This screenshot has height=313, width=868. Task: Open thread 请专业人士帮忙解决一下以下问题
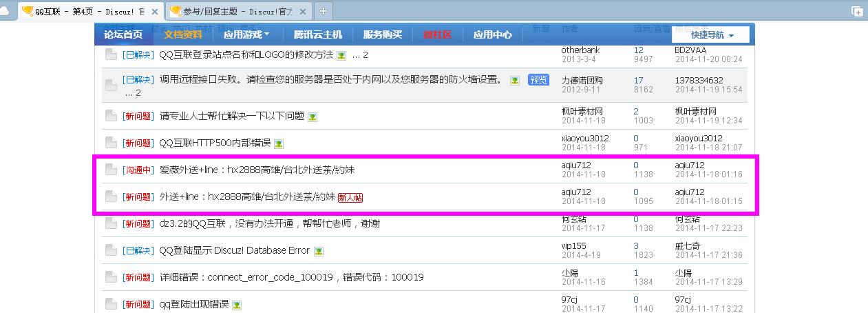tap(232, 116)
